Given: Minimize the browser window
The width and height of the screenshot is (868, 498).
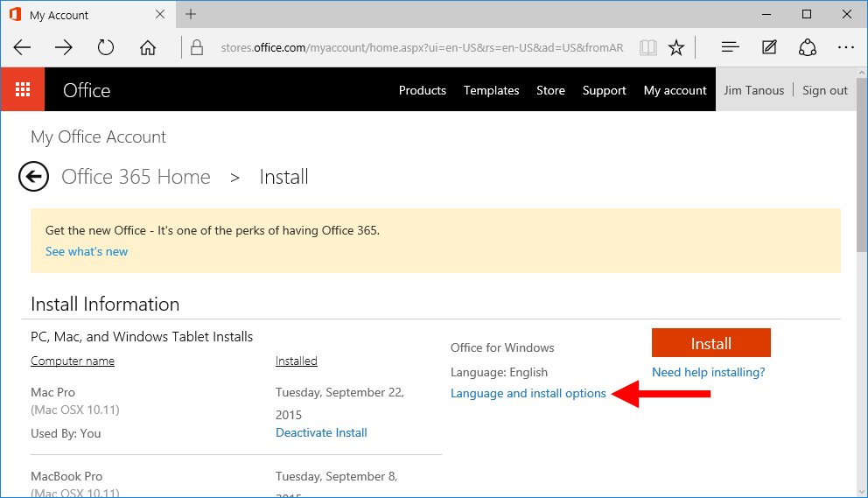Looking at the screenshot, I should point(766,14).
